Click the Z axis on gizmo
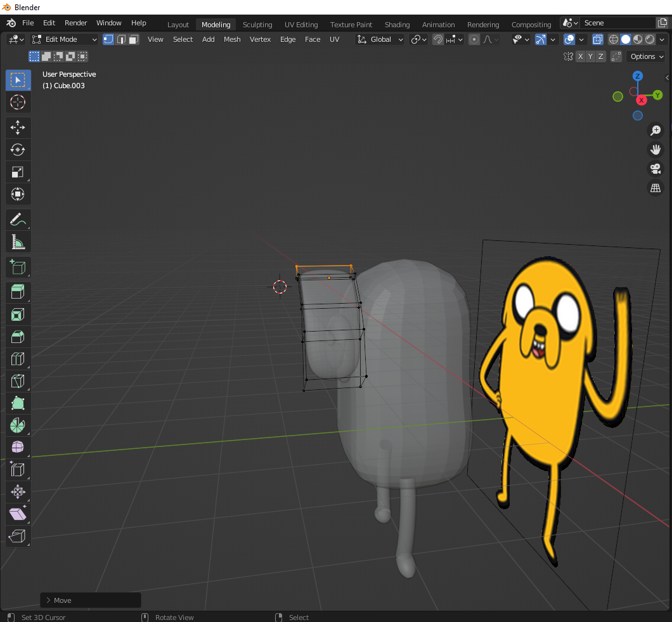 click(x=638, y=76)
